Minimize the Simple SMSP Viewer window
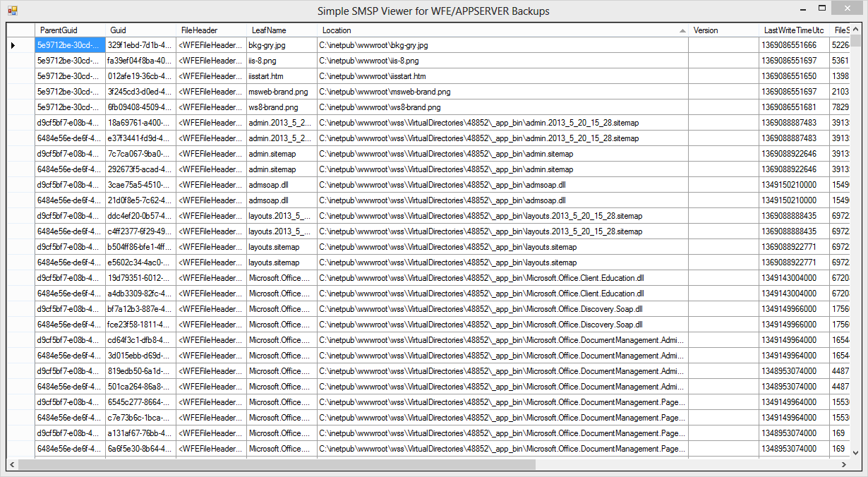This screenshot has height=477, width=868. pyautogui.click(x=803, y=10)
